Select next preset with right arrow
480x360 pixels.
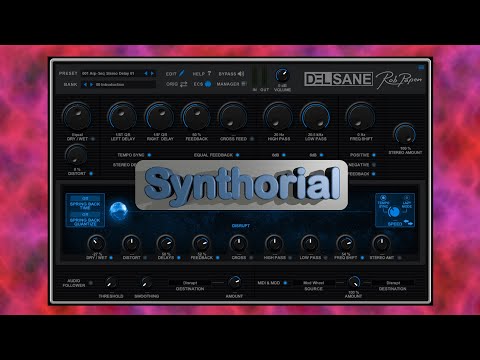click(x=152, y=73)
